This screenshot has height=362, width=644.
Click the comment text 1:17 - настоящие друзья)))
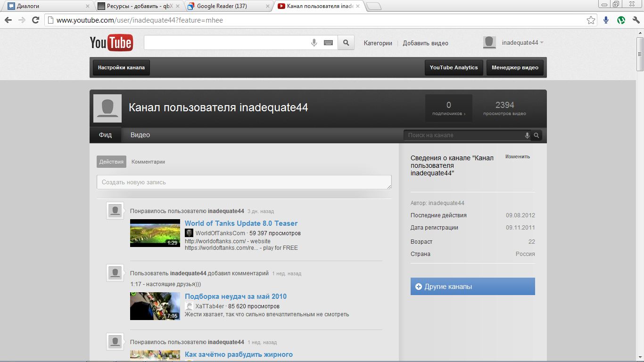(x=165, y=285)
